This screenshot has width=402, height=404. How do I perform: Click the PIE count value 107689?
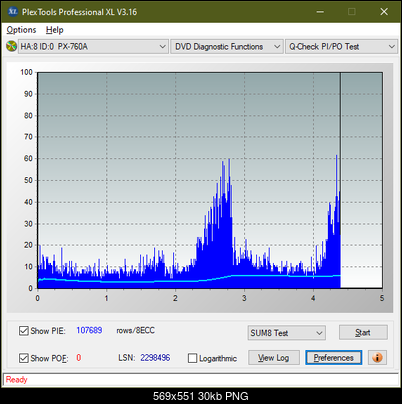coord(89,330)
